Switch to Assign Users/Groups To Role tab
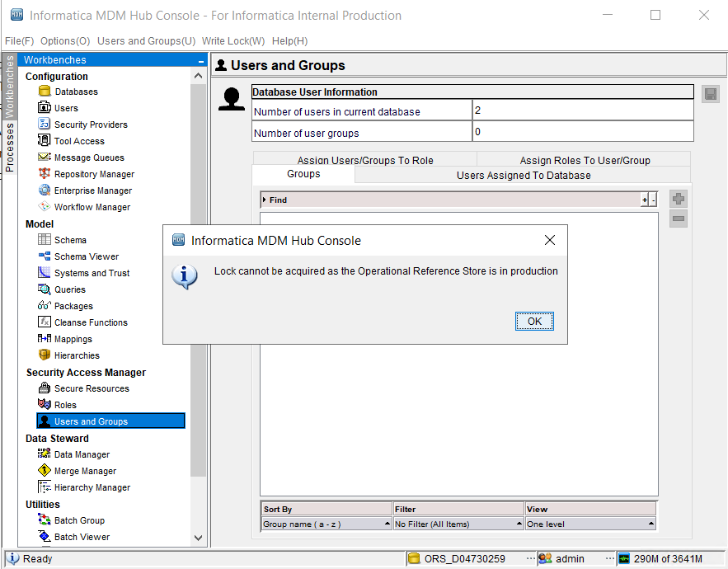The height and width of the screenshot is (569, 728). pyautogui.click(x=365, y=160)
